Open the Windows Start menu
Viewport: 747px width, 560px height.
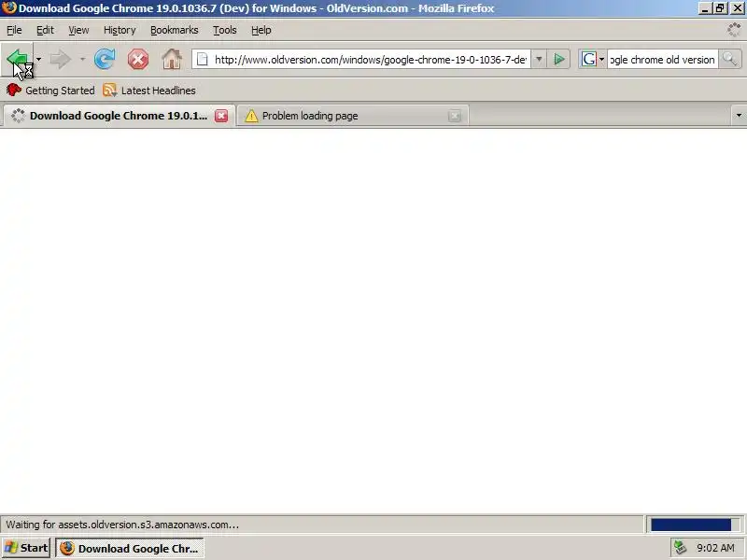(26, 548)
